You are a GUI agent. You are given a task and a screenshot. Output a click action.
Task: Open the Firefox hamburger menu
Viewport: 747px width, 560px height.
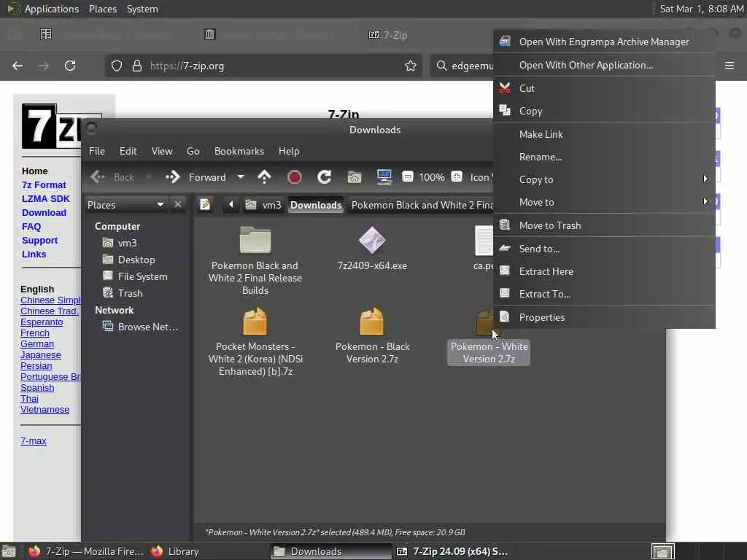tap(729, 65)
